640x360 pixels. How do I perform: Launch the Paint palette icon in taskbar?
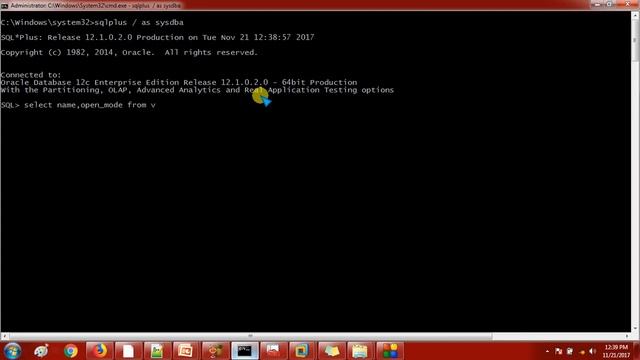click(x=41, y=351)
